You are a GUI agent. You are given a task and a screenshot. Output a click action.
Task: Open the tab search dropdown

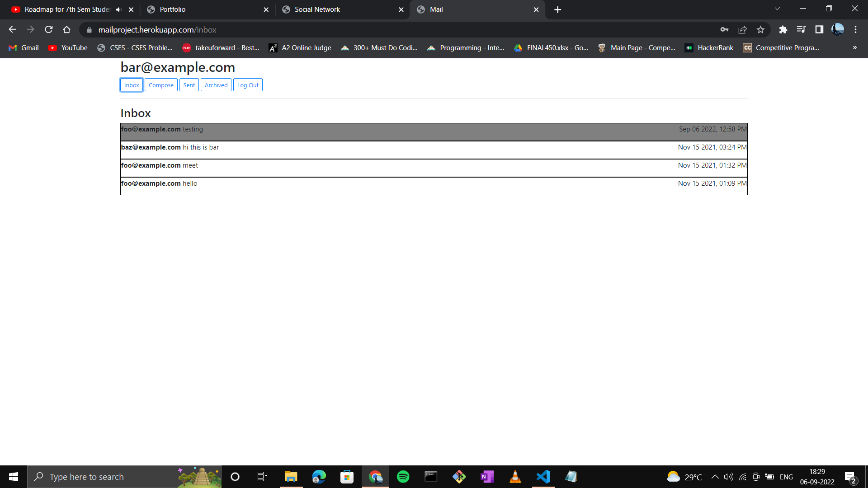click(x=777, y=8)
